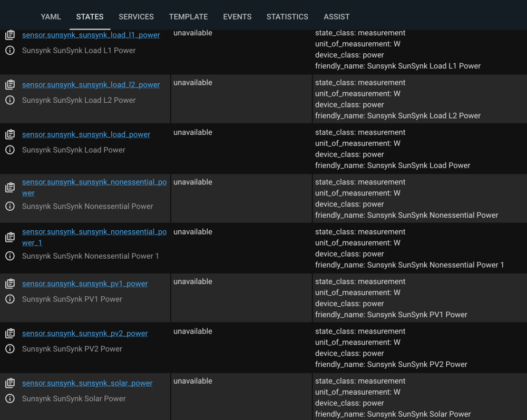Show info for Sunsynk SunSynk PV1 Power
The width and height of the screenshot is (527, 420).
(10, 299)
